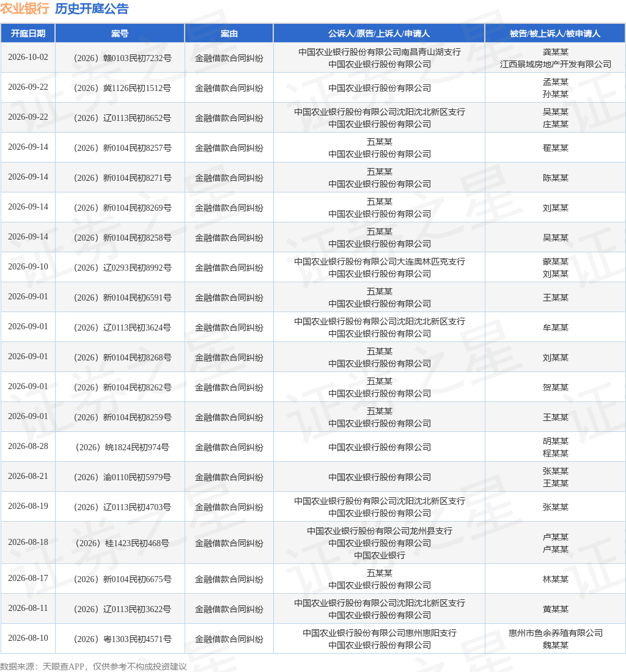Viewport: 626px width, 672px height.
Task: Select case number (2026)赣0103民初7232号
Action: (x=122, y=58)
